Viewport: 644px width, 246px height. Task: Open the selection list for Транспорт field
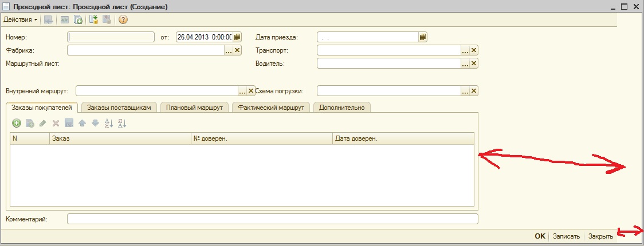(x=465, y=50)
